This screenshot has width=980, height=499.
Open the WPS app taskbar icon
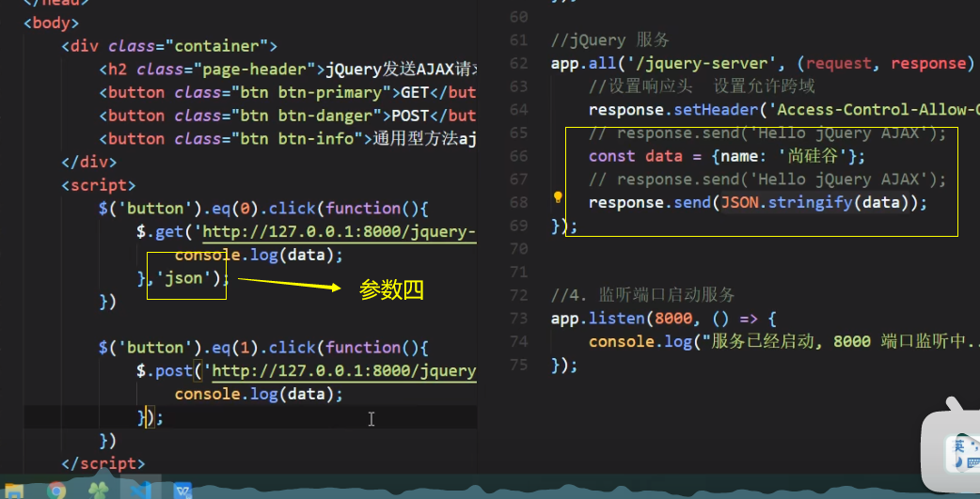coord(183,491)
